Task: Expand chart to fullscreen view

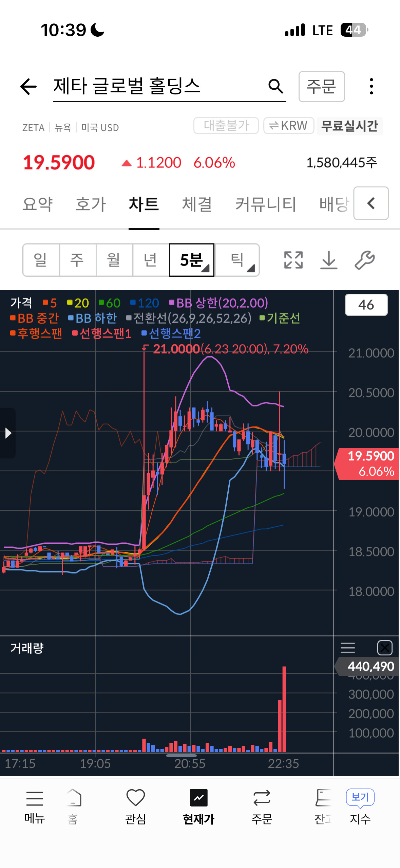Action: coord(293,260)
